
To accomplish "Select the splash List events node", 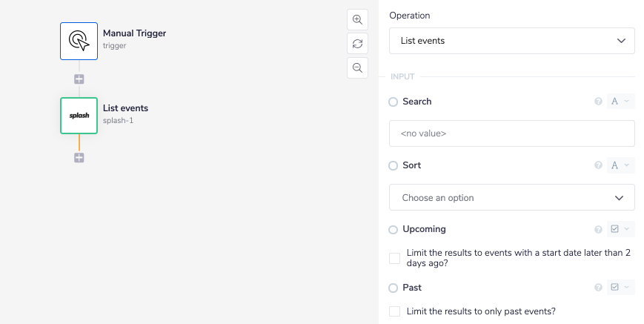I will tap(79, 116).
